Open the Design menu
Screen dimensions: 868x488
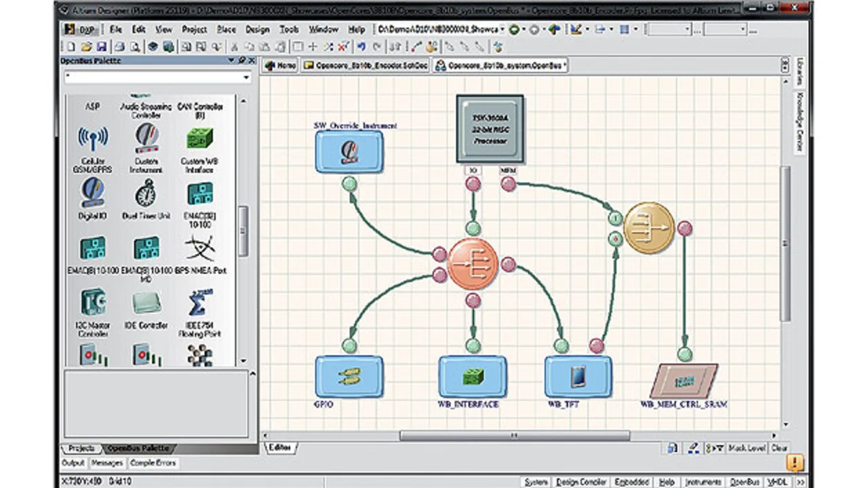(x=257, y=30)
